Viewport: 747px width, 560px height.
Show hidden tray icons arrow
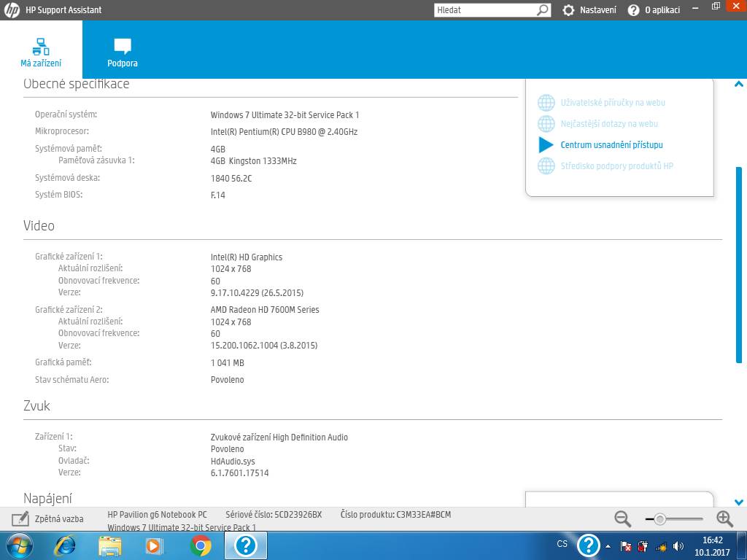click(608, 546)
